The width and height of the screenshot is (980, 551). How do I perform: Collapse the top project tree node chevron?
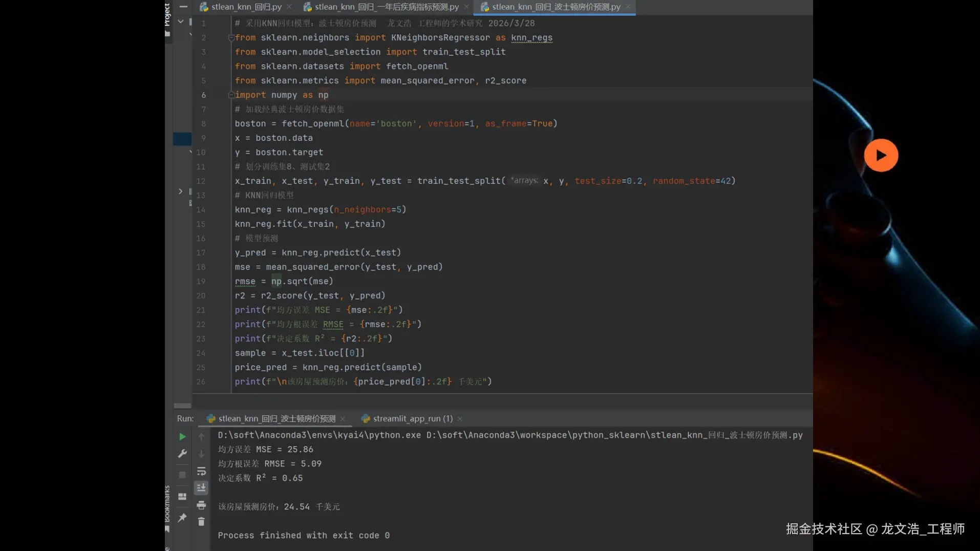180,22
